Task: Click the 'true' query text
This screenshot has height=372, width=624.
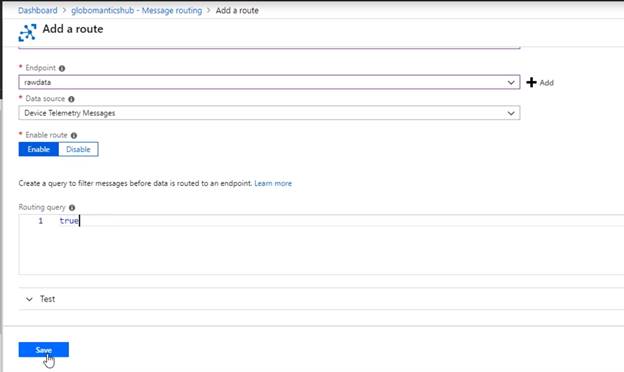Action: (69, 221)
